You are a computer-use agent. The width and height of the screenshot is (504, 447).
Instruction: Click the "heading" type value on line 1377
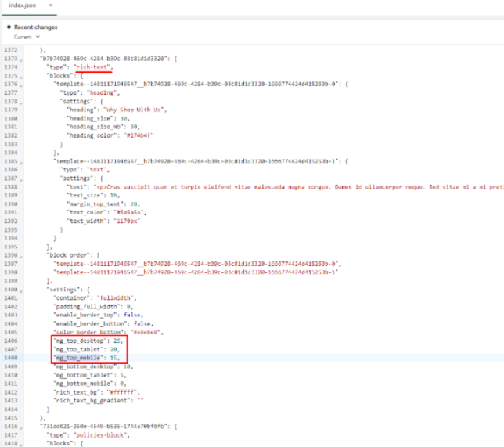[x=101, y=92]
